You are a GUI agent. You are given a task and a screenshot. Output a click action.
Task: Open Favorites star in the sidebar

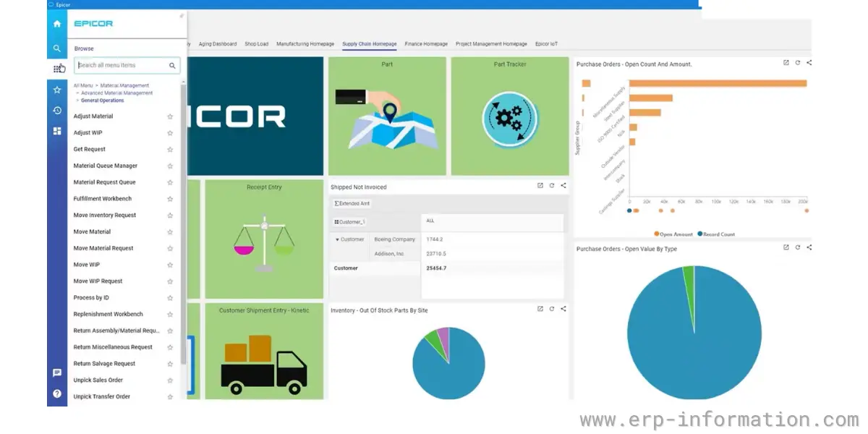click(57, 90)
